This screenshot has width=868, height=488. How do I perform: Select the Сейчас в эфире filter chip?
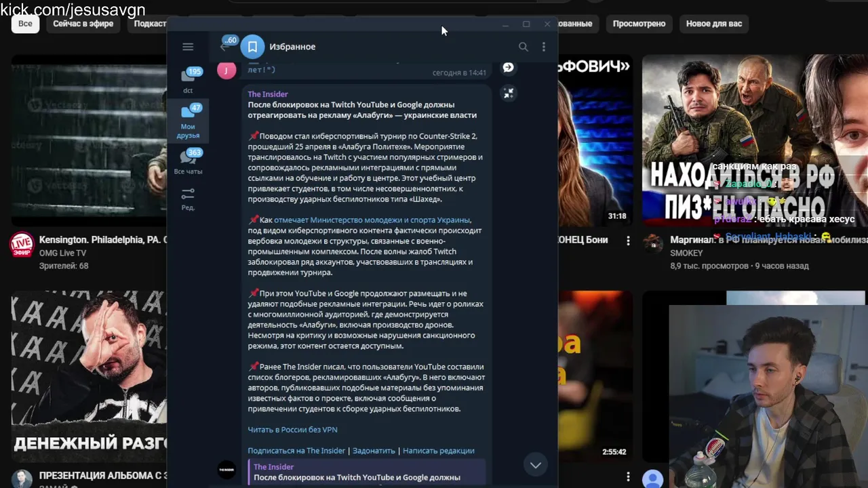pos(83,24)
